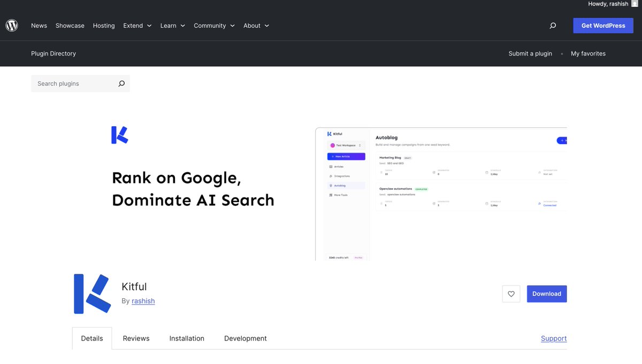642x364 pixels.
Task: Click the Howdy, rashish account text
Action: pyautogui.click(x=608, y=4)
